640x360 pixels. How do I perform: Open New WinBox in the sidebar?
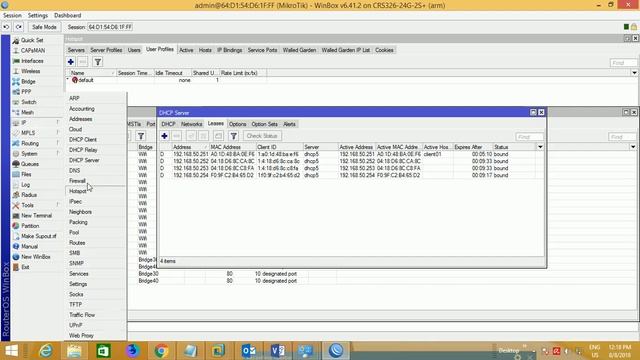(x=36, y=257)
